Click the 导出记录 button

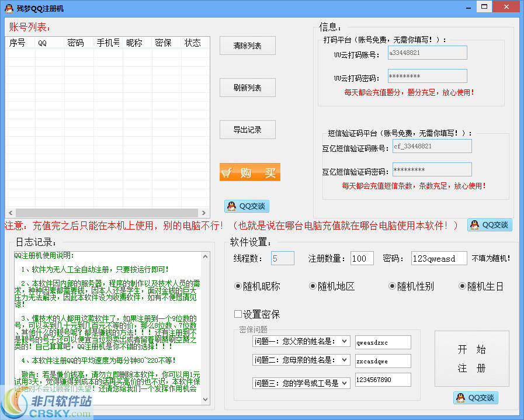(x=247, y=130)
